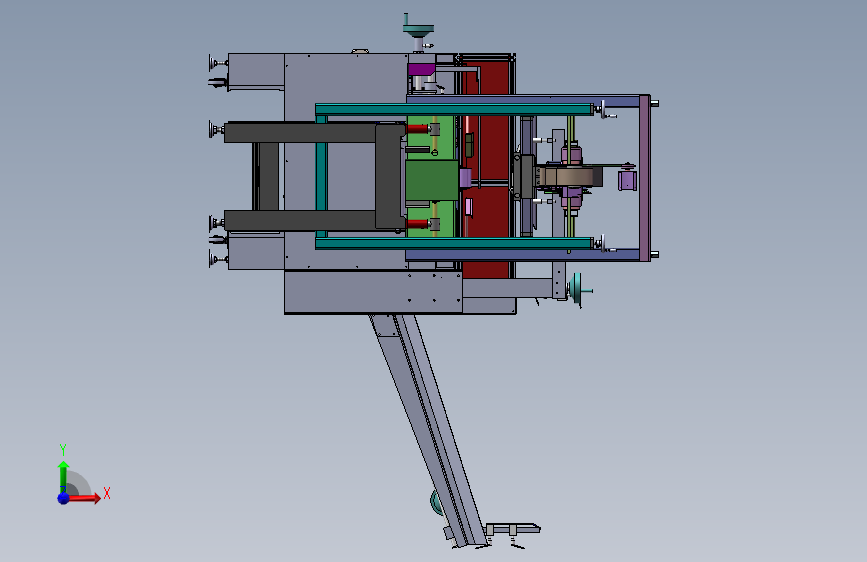Screen dimensions: 867x562
Task: Select the large gray base plate below the frame
Action: [x=373, y=292]
